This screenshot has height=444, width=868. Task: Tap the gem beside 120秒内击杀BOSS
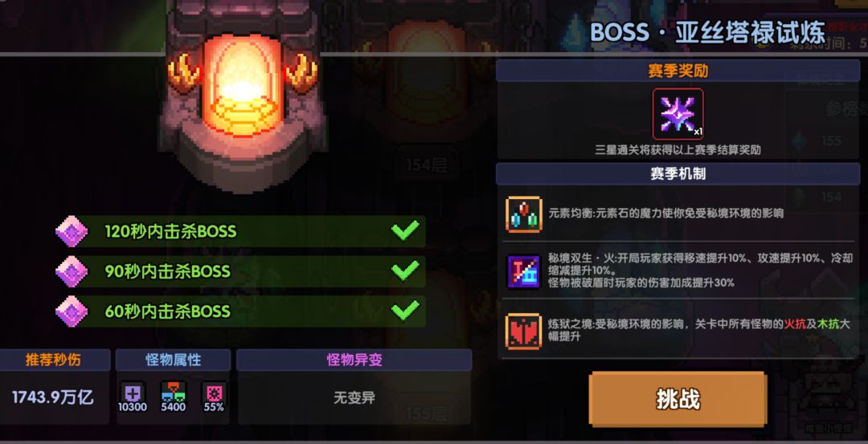(x=72, y=231)
